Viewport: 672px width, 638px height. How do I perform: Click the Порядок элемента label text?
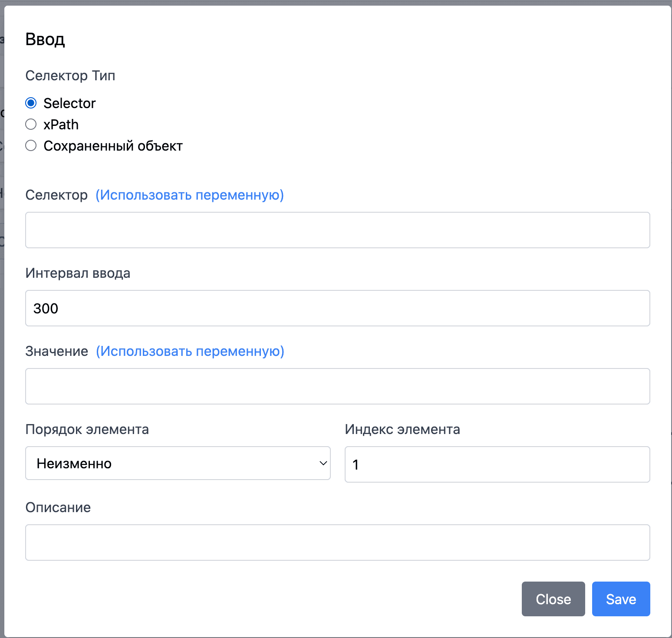(87, 429)
